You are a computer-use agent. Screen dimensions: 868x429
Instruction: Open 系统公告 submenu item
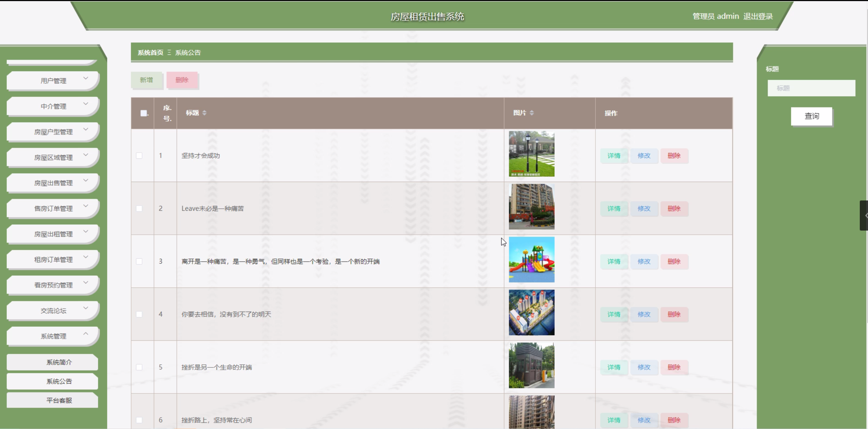(x=59, y=381)
